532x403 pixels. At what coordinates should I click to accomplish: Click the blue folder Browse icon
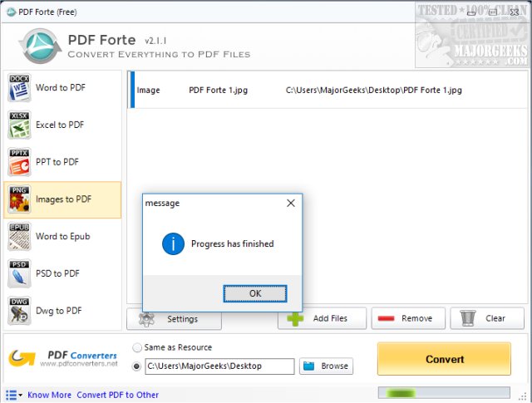point(308,366)
